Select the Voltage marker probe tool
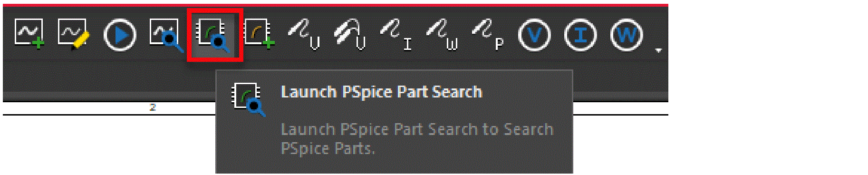Screen dimensions: 868x175 coord(305,34)
